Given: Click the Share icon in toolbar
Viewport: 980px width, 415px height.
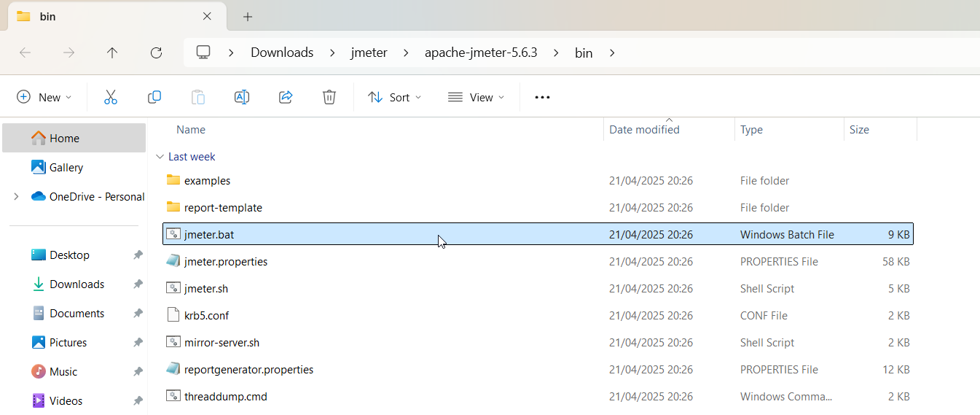Looking at the screenshot, I should pyautogui.click(x=286, y=97).
